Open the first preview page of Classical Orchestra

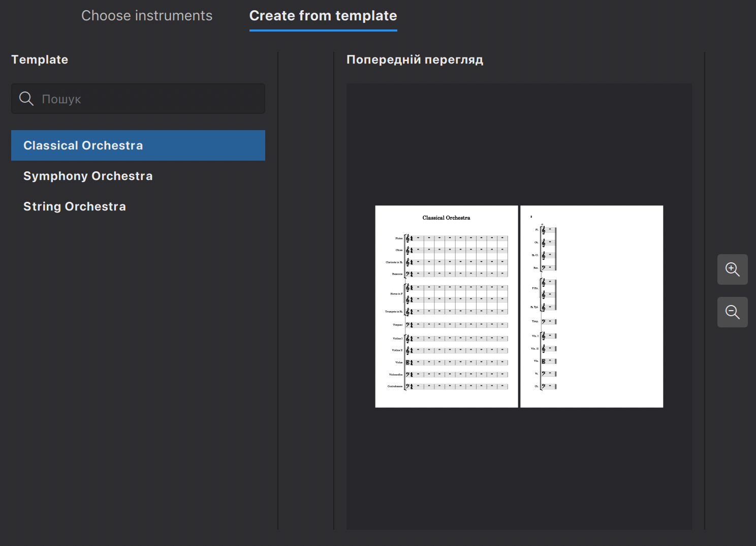click(x=446, y=306)
